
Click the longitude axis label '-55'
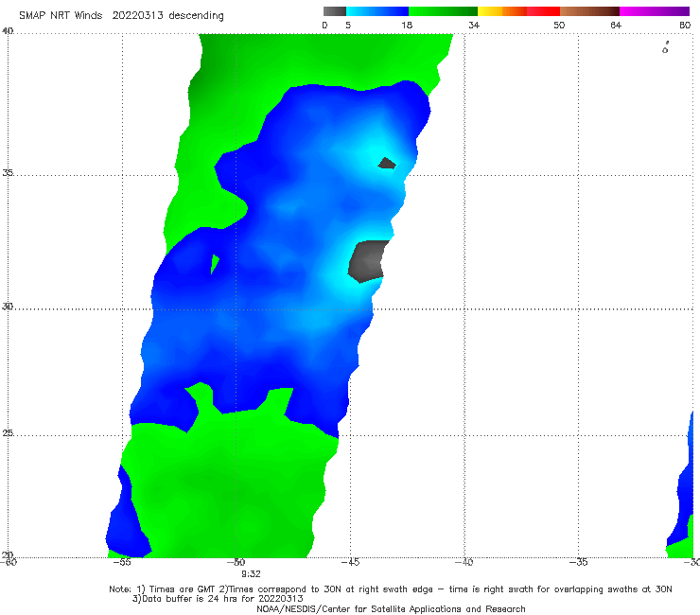point(122,562)
